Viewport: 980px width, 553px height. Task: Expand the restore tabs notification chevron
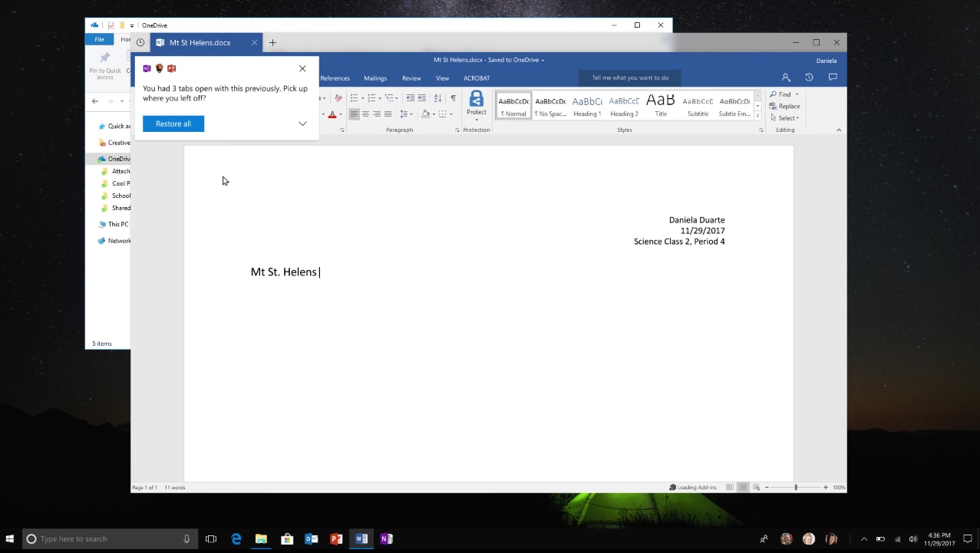[302, 123]
